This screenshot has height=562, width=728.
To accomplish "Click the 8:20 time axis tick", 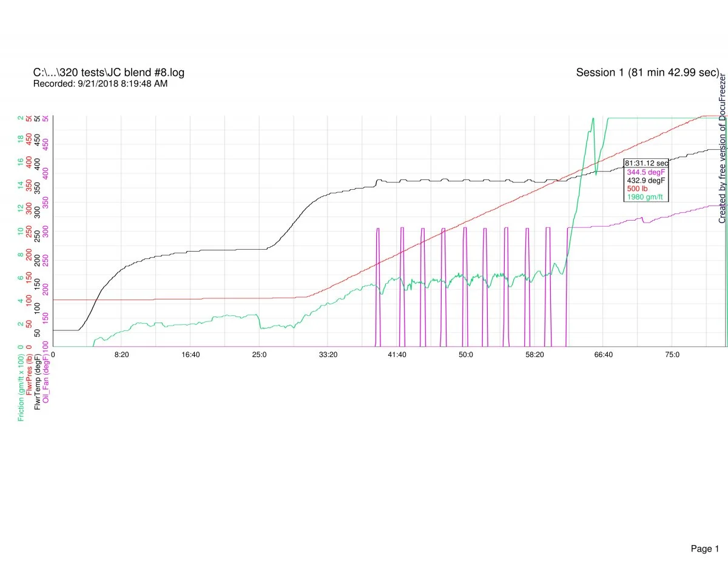I will (121, 355).
